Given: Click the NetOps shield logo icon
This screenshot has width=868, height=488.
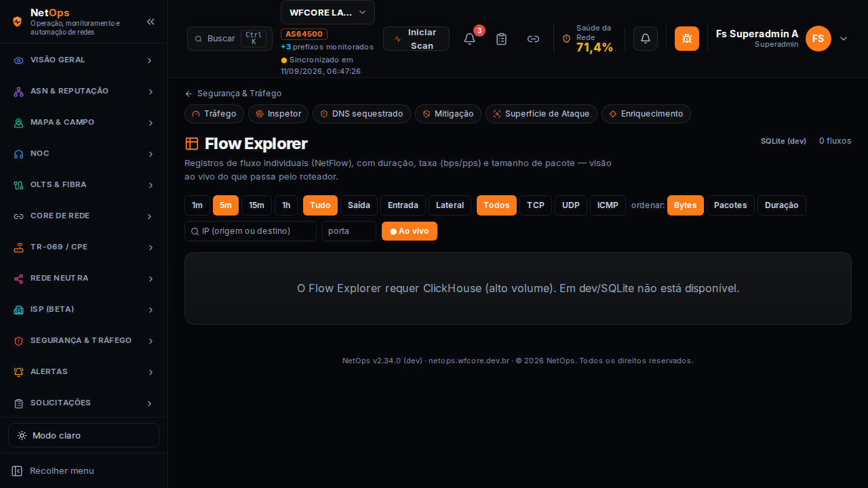Looking at the screenshot, I should 18,21.
